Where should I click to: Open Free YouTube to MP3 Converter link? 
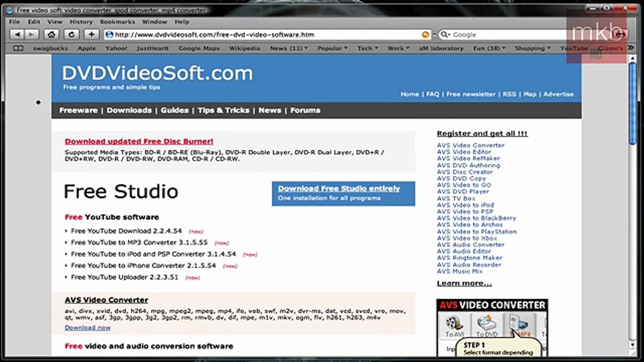[139, 242]
